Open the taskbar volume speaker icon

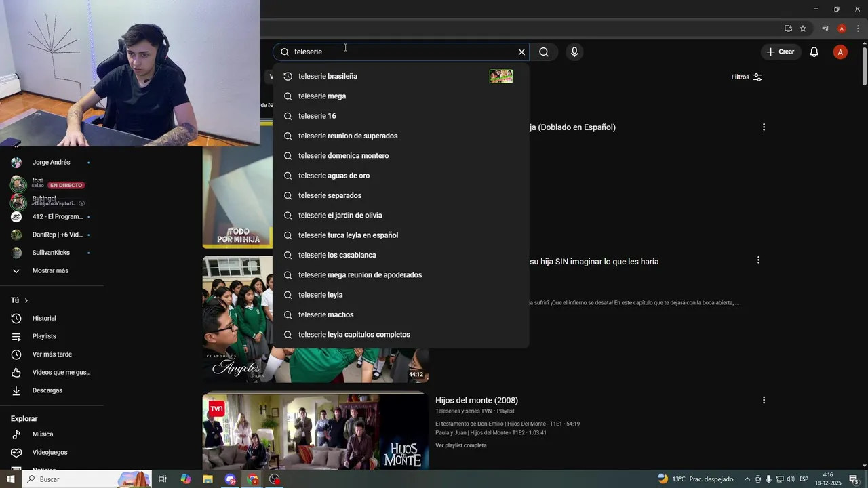pos(791,479)
